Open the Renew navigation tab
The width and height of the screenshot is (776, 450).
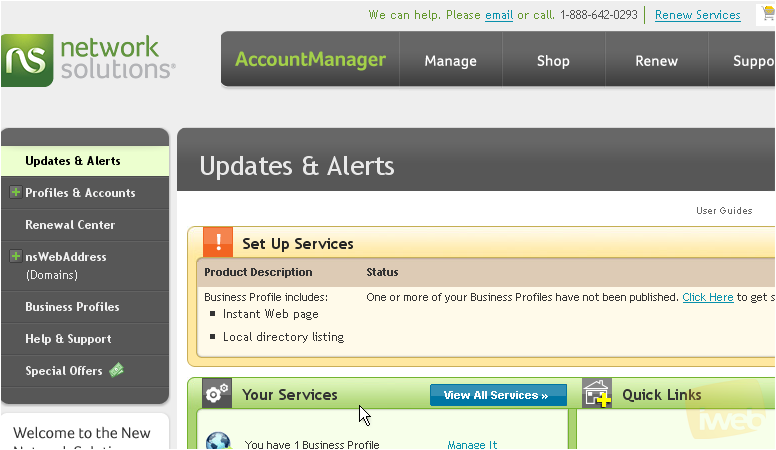(656, 61)
